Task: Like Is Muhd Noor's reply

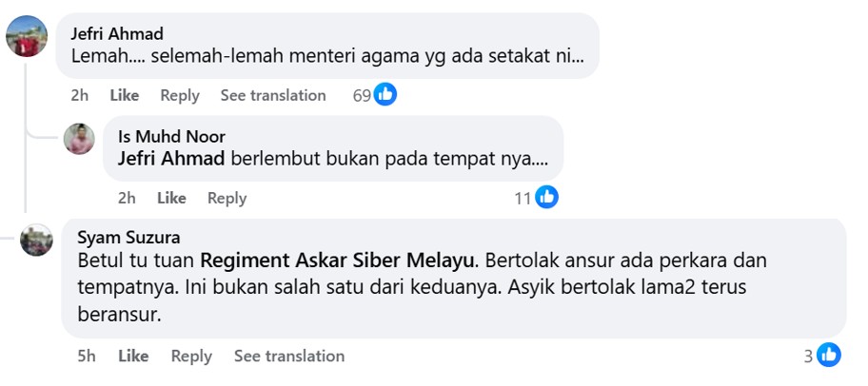Action: [x=171, y=198]
